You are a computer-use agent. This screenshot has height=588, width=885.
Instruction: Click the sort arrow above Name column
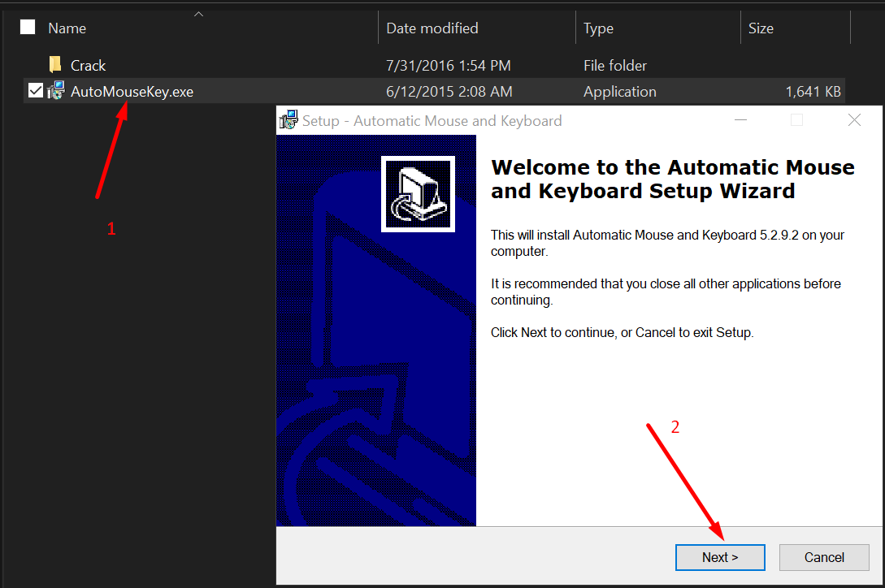(198, 14)
